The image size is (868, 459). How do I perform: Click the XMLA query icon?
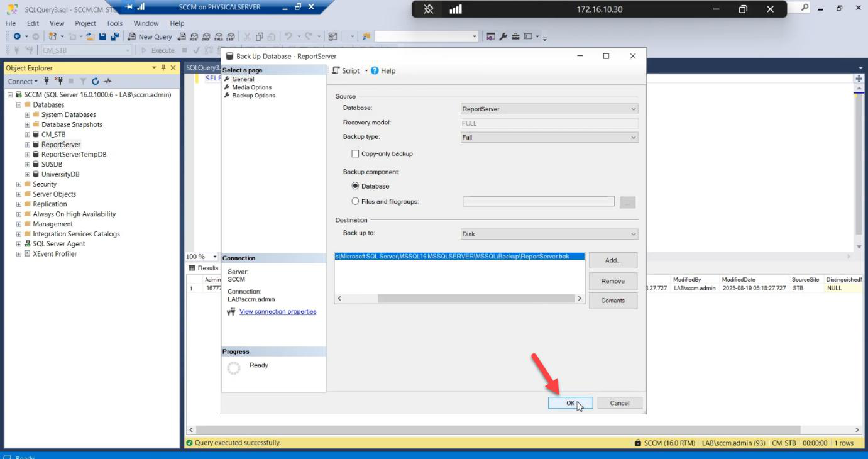(x=219, y=36)
